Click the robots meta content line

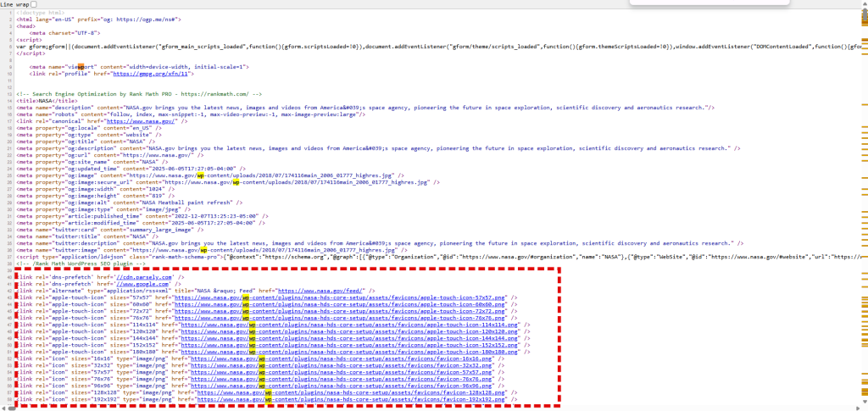[x=191, y=114]
